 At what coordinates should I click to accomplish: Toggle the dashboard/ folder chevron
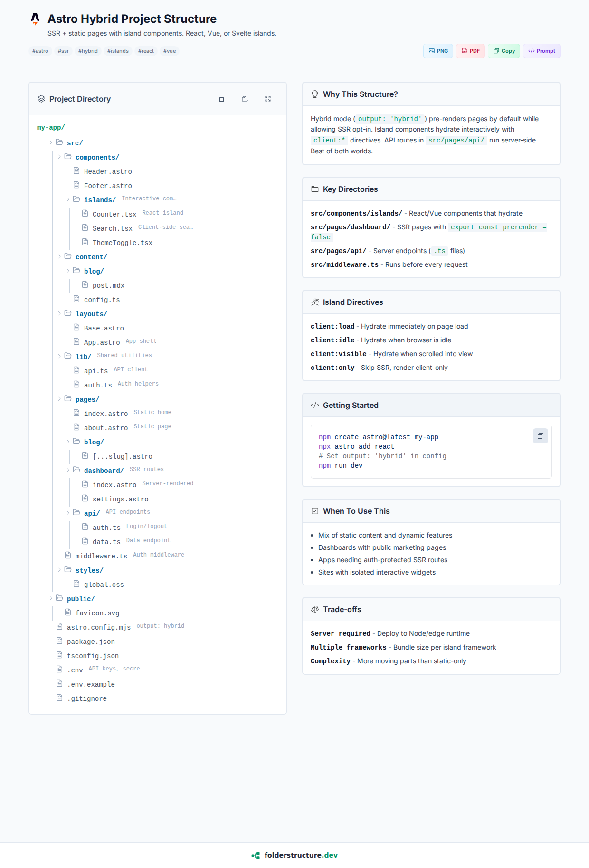[x=68, y=470]
